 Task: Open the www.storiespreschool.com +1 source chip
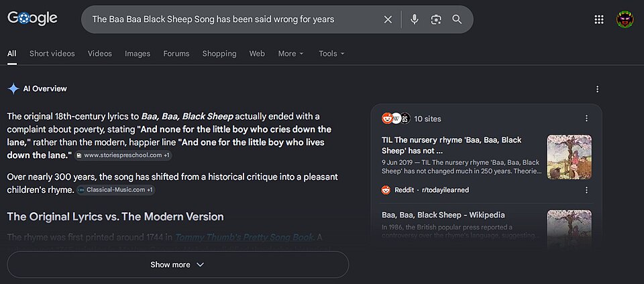[123, 155]
